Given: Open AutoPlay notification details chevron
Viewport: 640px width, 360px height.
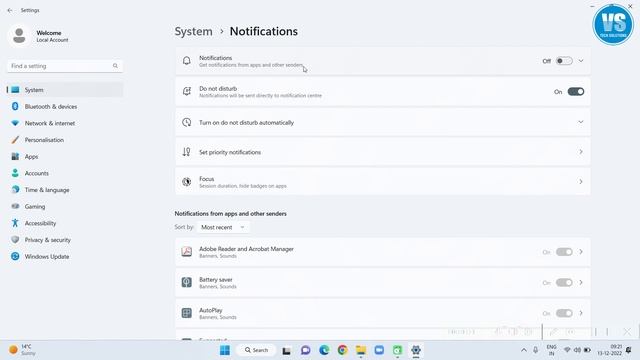Looking at the screenshot, I should [581, 313].
